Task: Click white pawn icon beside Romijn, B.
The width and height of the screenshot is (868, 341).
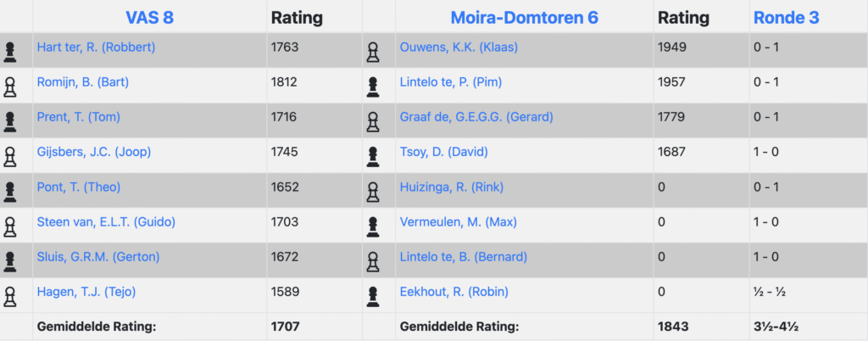Action: tap(10, 87)
